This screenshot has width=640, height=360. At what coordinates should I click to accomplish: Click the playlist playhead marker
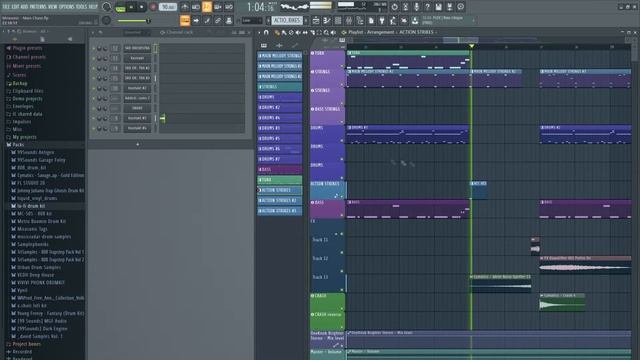tap(472, 46)
